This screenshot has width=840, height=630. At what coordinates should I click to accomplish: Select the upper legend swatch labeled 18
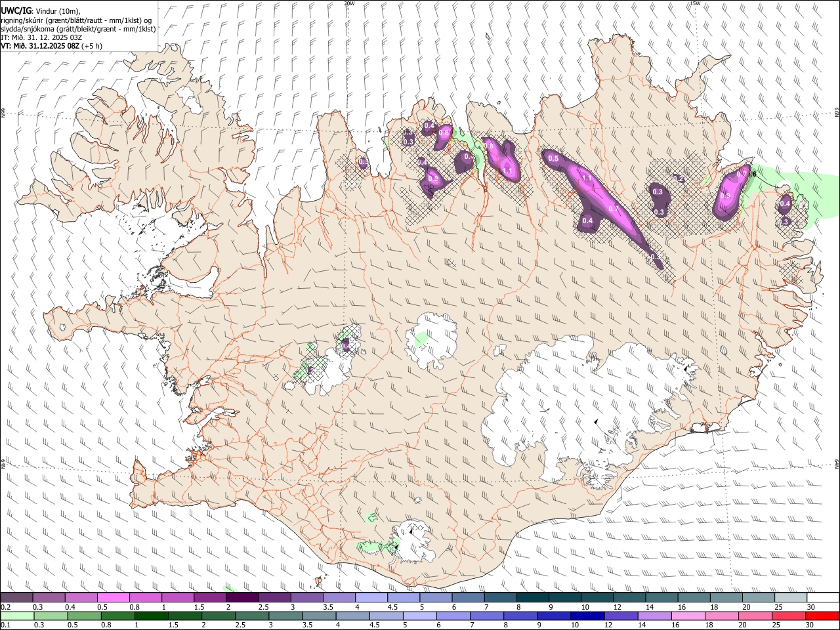(726, 598)
